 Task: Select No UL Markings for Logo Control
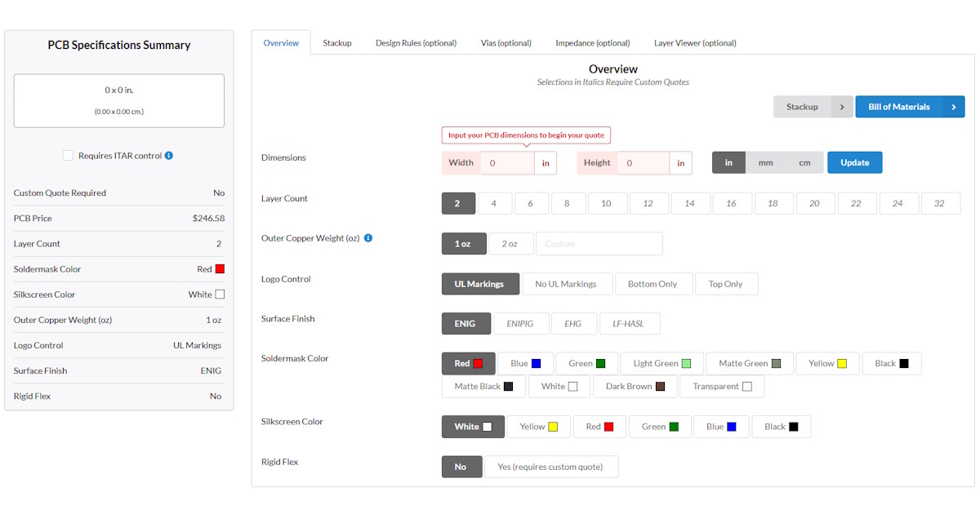567,283
